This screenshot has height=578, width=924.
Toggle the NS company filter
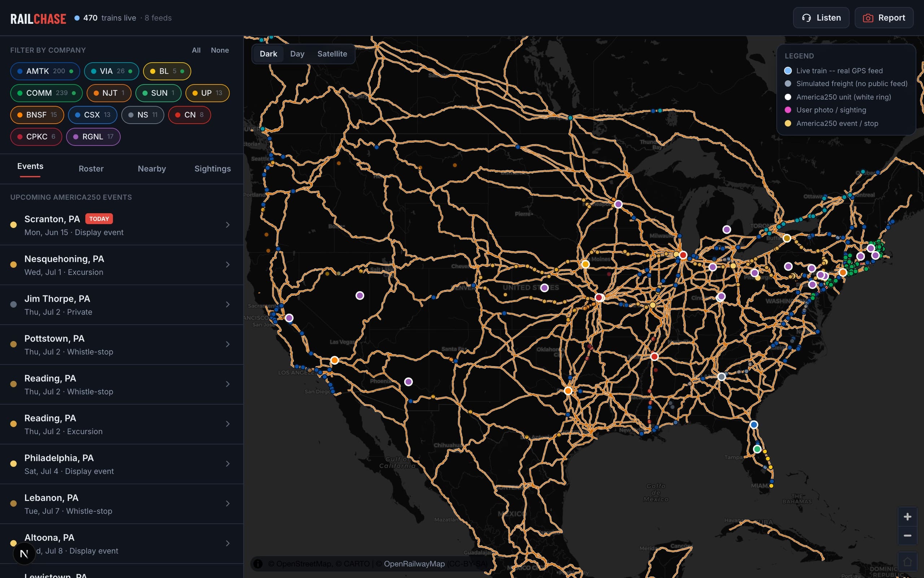coord(143,115)
